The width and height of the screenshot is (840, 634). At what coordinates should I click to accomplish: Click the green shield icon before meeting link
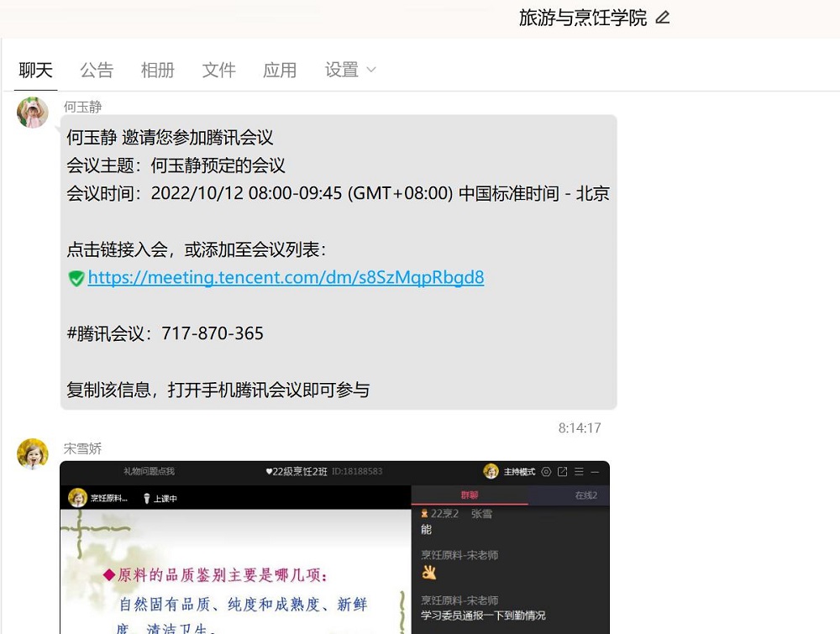pos(76,278)
